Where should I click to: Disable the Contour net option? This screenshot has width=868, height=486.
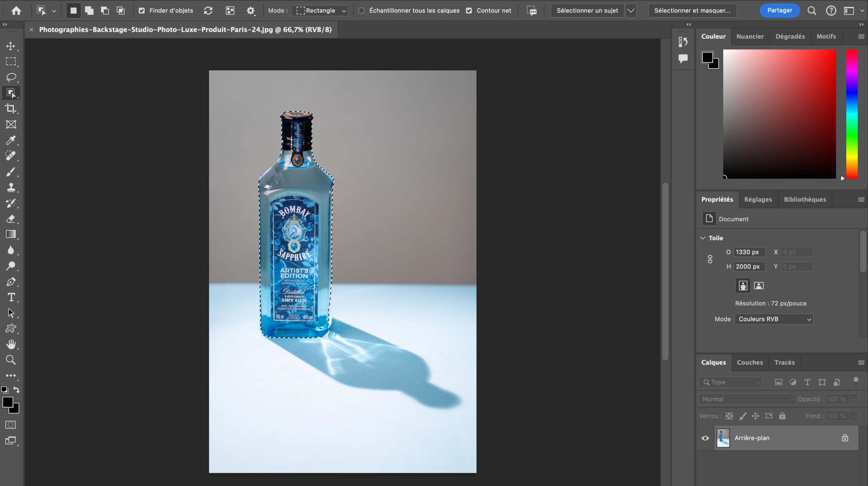coord(469,11)
